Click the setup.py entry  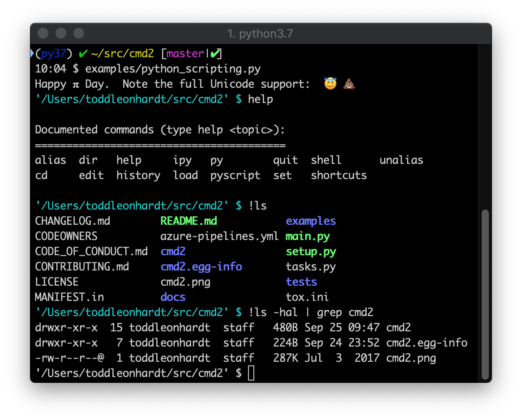(311, 251)
